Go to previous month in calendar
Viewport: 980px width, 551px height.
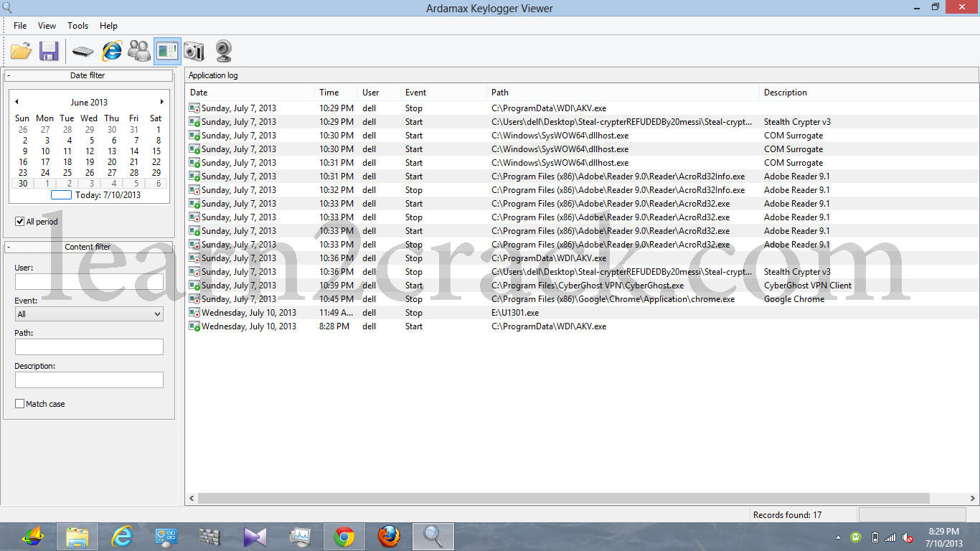(17, 102)
